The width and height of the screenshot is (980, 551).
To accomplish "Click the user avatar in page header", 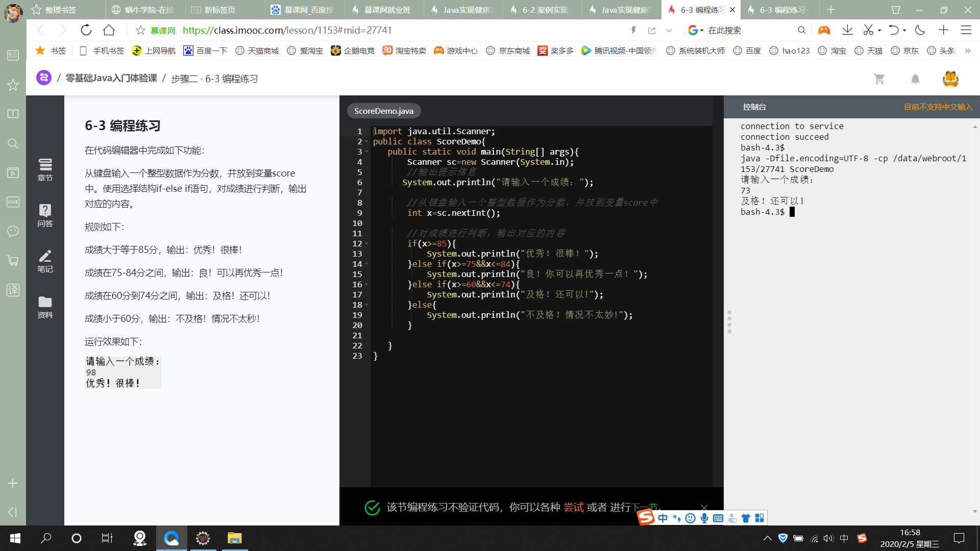I will click(x=950, y=79).
